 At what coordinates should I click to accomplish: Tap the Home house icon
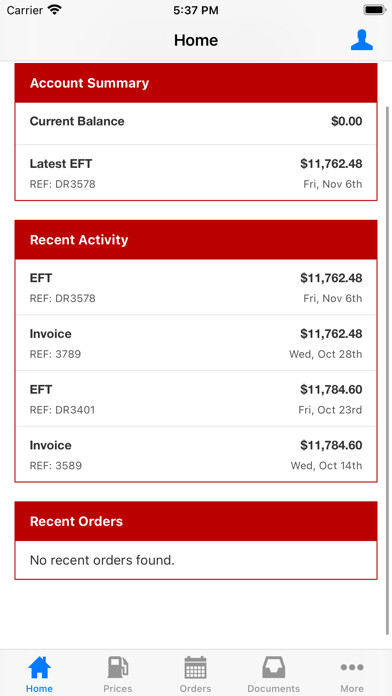coord(40,667)
